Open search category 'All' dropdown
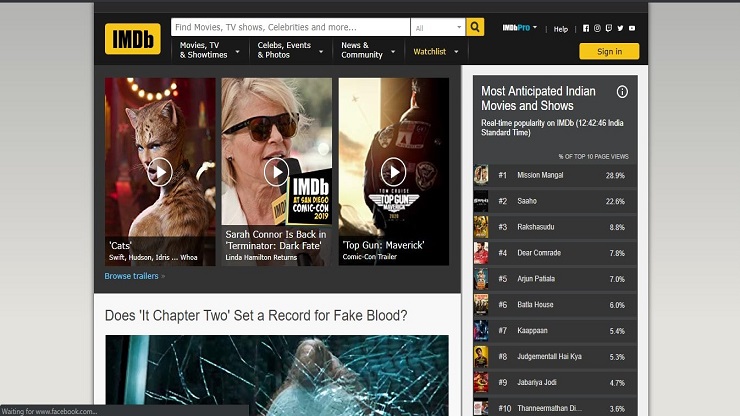Viewport: 740px width, 416px height. 438,27
